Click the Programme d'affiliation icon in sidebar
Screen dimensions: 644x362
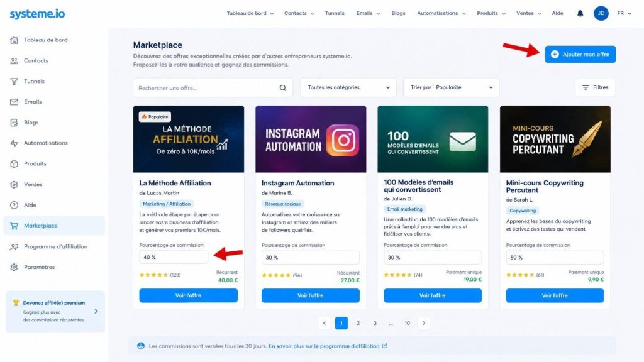14,246
